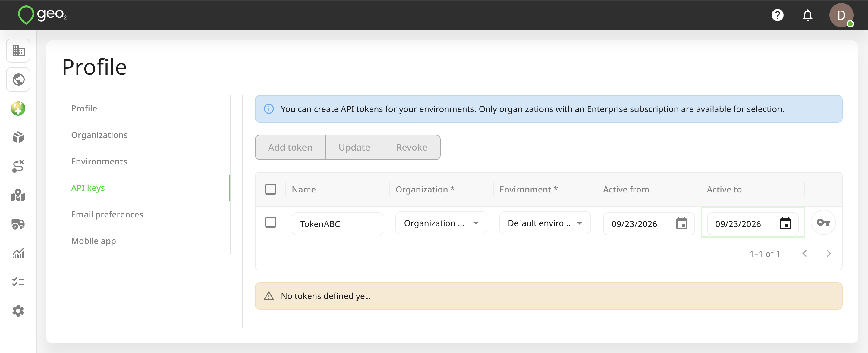
Task: Go to previous page of tokens
Action: click(x=805, y=254)
